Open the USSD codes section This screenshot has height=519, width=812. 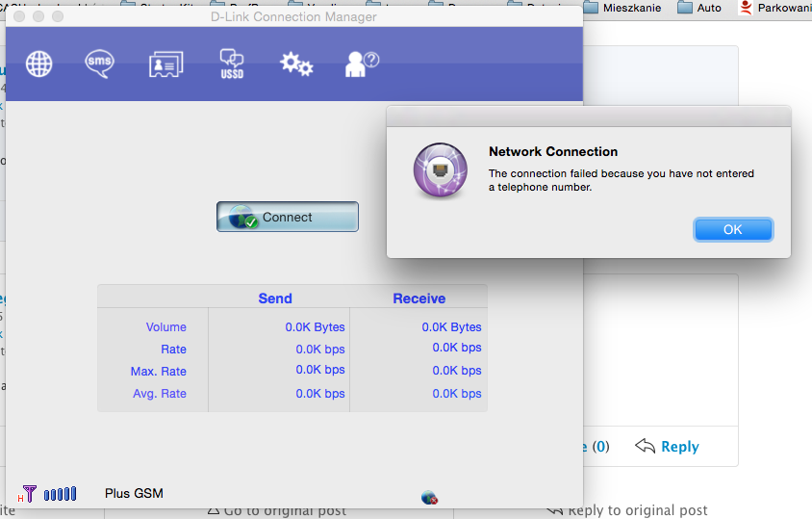click(x=232, y=65)
